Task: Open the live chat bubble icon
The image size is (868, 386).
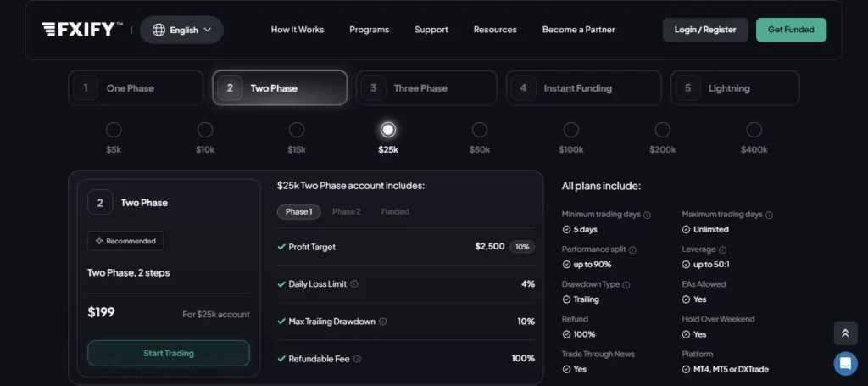Action: coord(845,364)
